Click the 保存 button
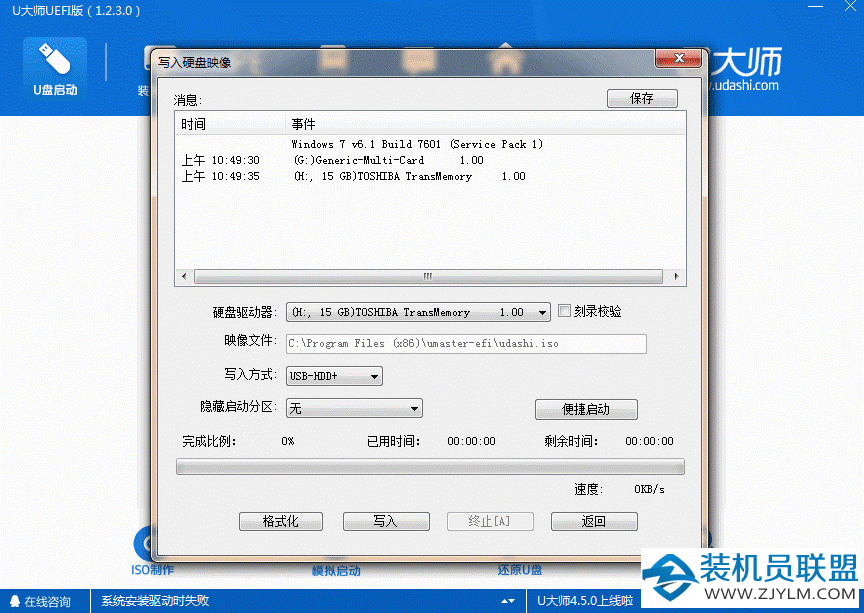 pos(642,99)
